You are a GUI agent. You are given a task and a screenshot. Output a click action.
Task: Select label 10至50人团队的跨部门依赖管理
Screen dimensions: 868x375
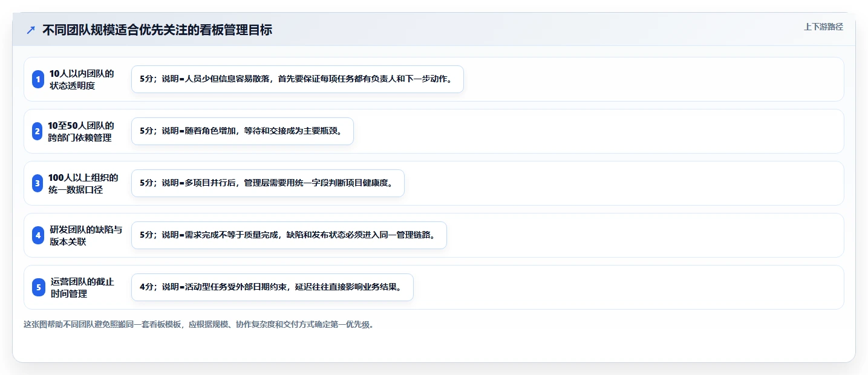click(x=81, y=131)
